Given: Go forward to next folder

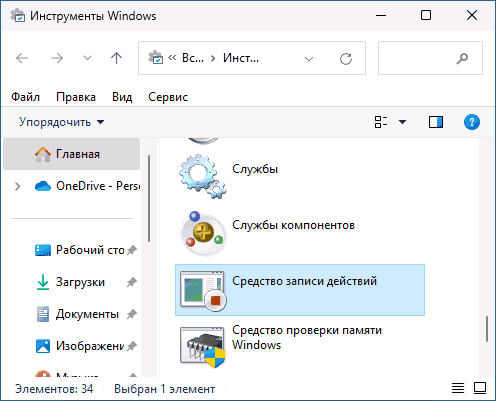Looking at the screenshot, I should point(57,58).
